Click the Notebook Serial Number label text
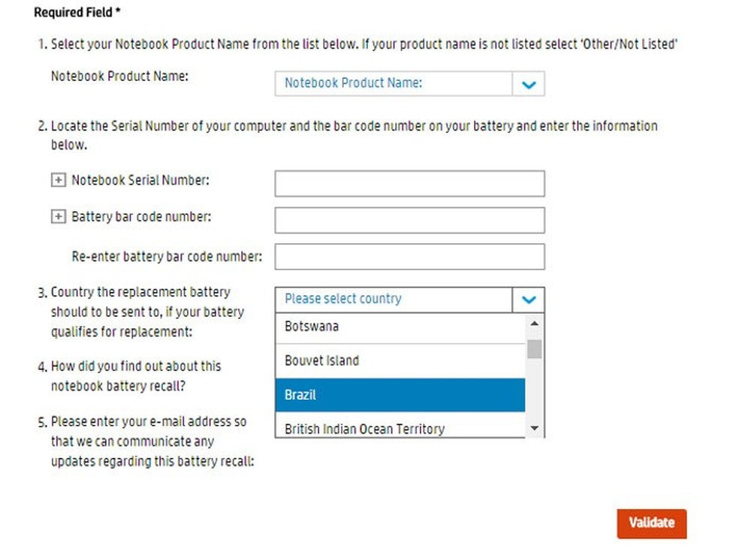This screenshot has height=560, width=739. pyautogui.click(x=140, y=181)
